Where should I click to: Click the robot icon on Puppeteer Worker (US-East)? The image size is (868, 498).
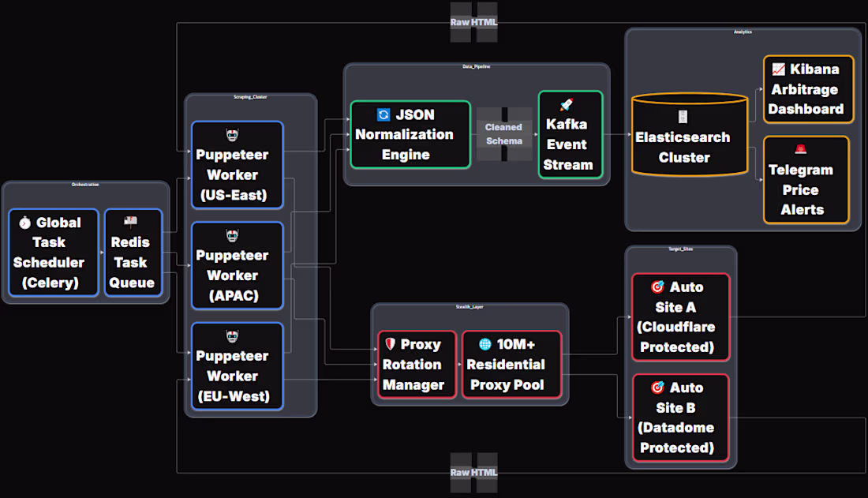pyautogui.click(x=233, y=135)
